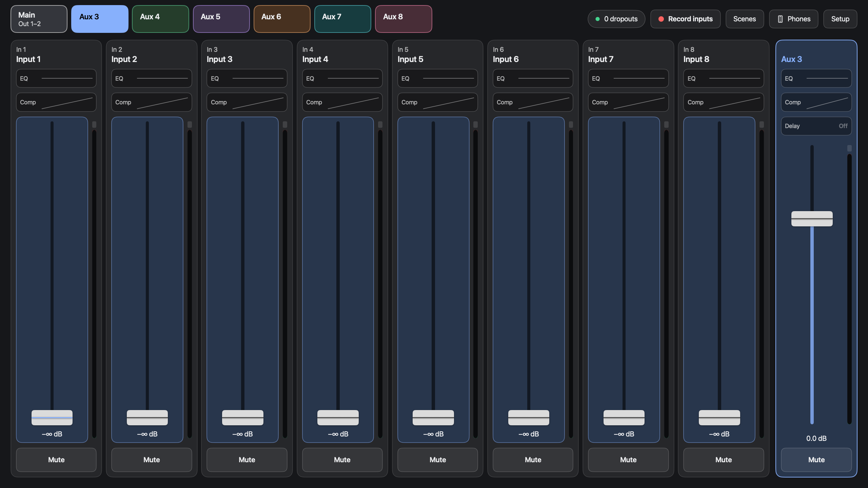Mute Input 6 channel
Image resolution: width=868 pixels, height=488 pixels.
[533, 460]
